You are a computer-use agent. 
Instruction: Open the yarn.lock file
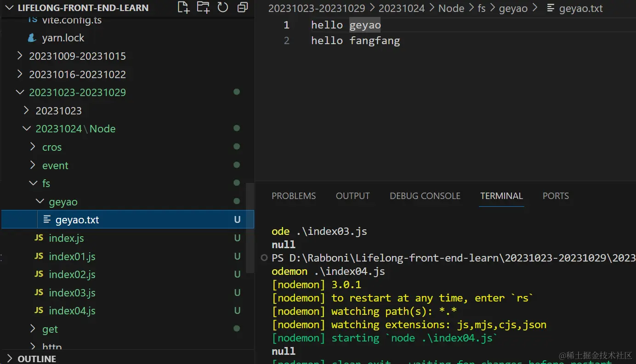[63, 38]
